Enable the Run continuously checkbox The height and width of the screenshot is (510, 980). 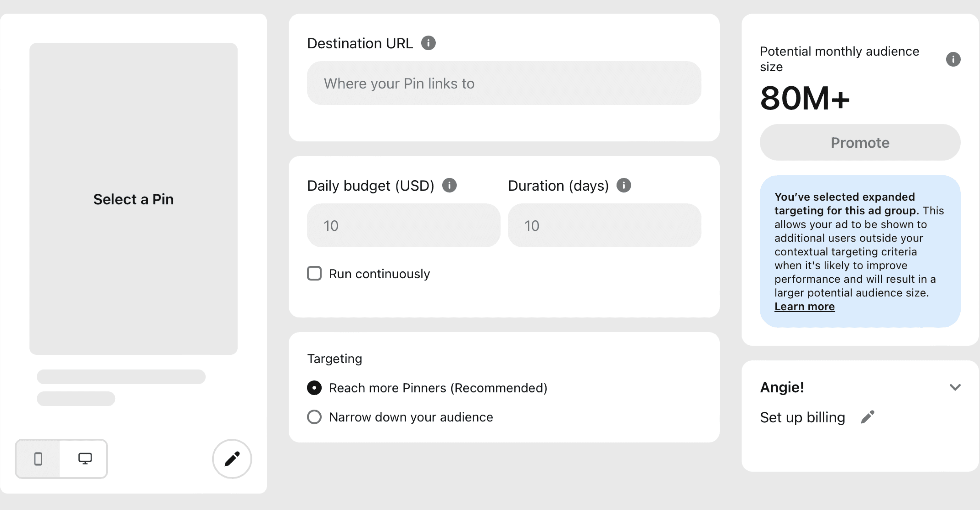(314, 273)
